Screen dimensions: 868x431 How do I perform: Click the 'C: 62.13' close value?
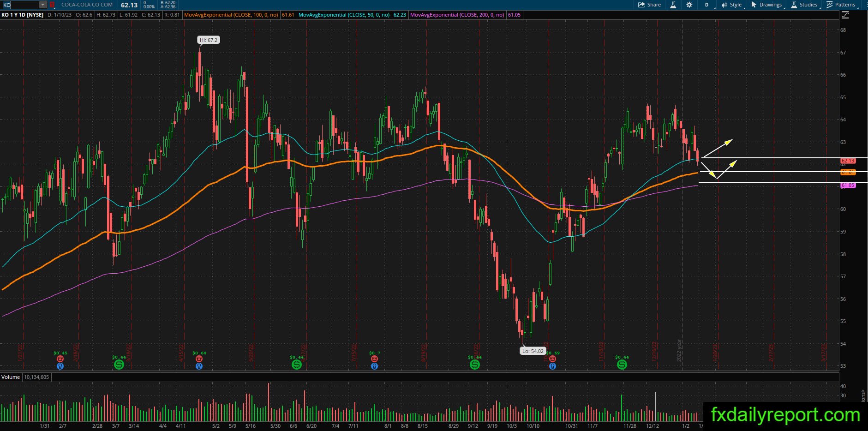(x=150, y=15)
